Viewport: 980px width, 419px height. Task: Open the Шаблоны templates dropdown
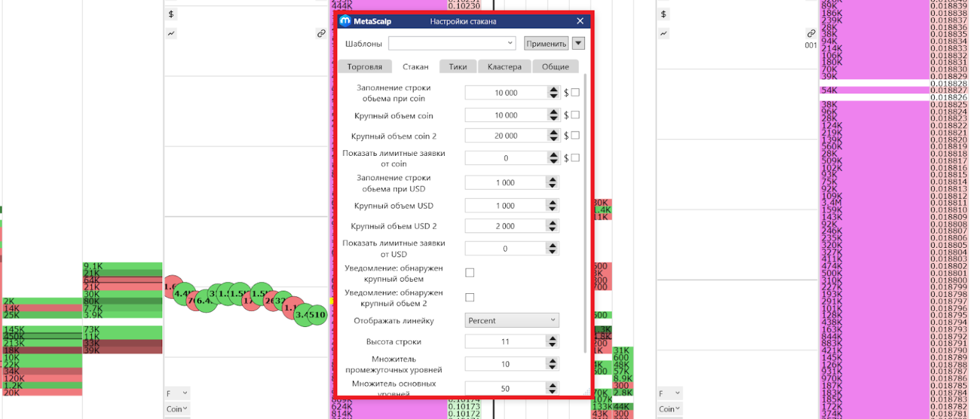452,43
